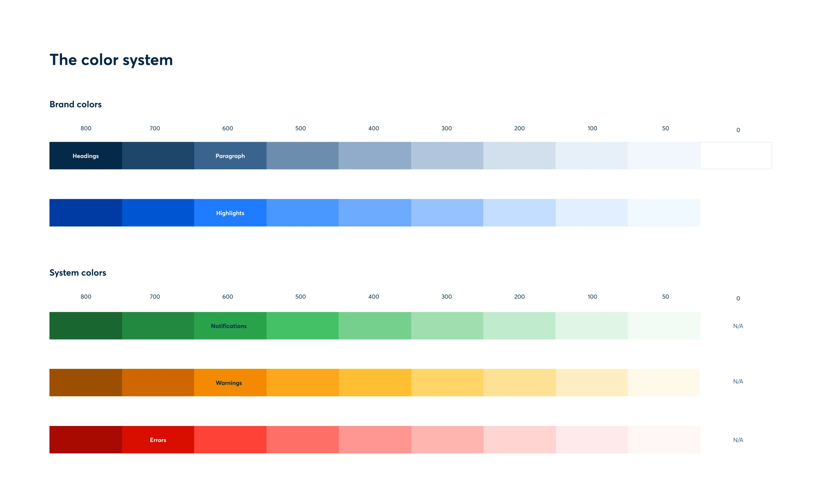Click the 800-level Notifications dark green swatch
The image size is (831, 504).
pos(86,326)
